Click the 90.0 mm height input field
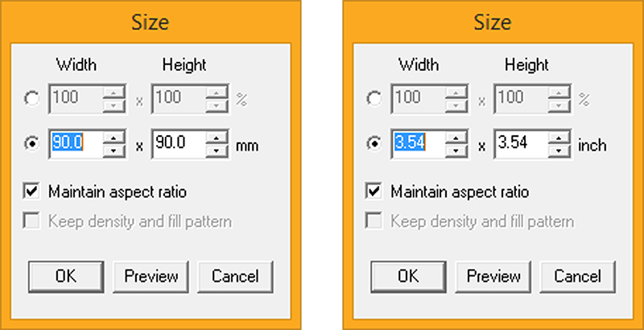 (177, 145)
